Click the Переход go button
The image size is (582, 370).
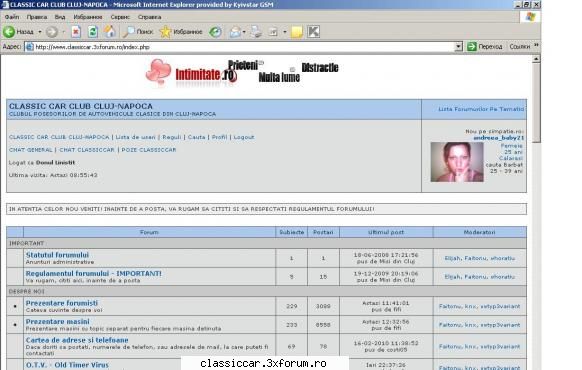coord(484,47)
